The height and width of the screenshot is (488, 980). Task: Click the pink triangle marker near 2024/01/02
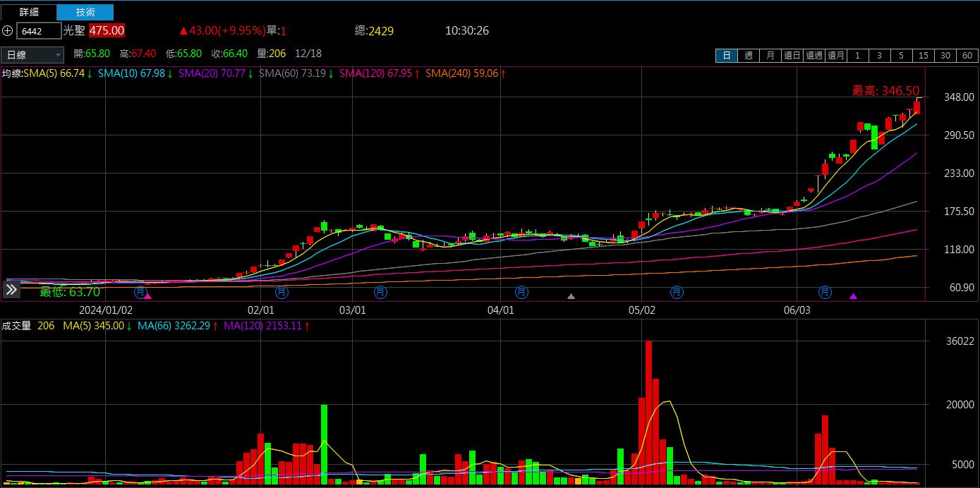coord(147,297)
